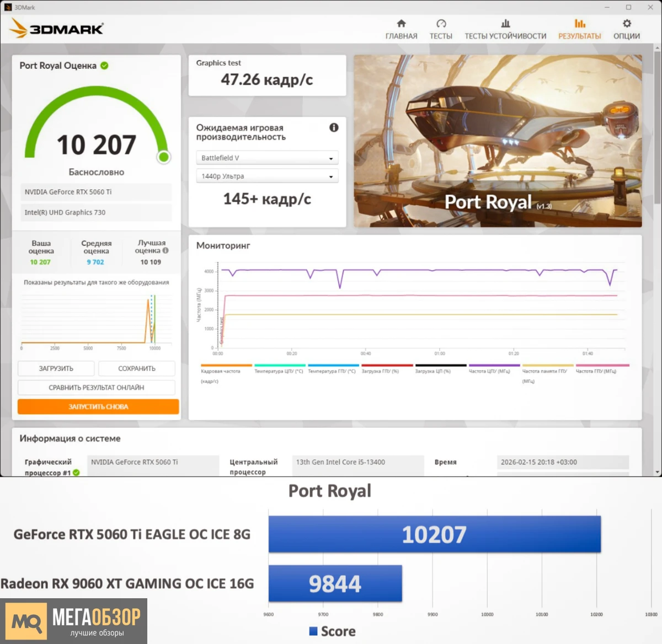Open settings via the ОПЦИИ gear icon

pos(626,24)
